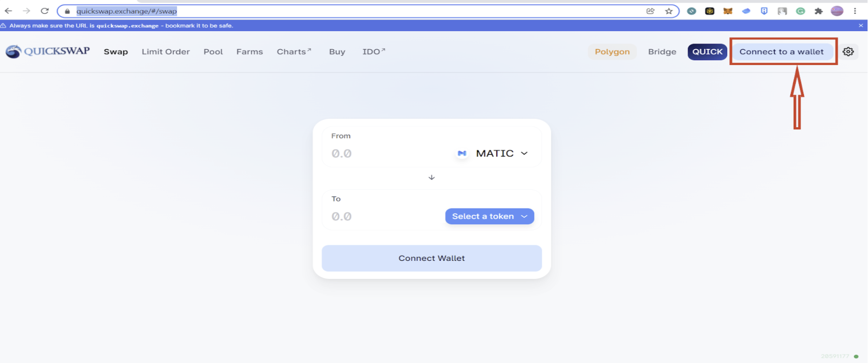Viewport: 868px width, 363px height.
Task: Click the green status dot at bottom
Action: (x=856, y=357)
